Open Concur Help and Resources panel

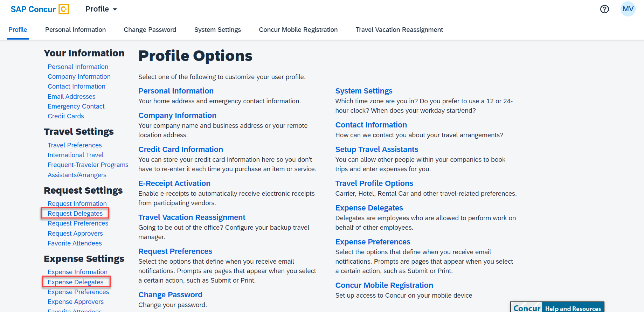click(x=557, y=308)
